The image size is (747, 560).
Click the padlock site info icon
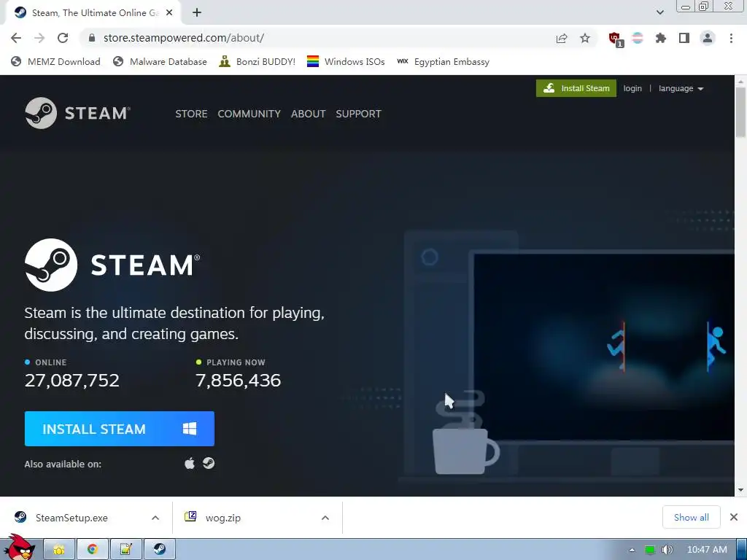pos(92,38)
